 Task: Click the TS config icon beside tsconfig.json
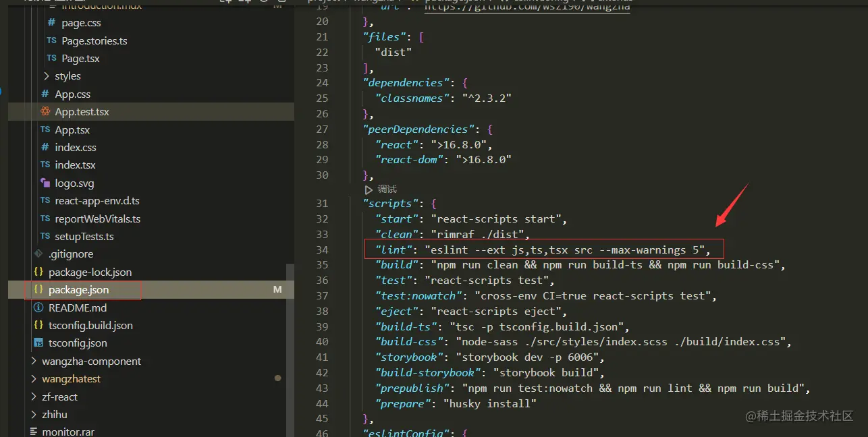(38, 343)
